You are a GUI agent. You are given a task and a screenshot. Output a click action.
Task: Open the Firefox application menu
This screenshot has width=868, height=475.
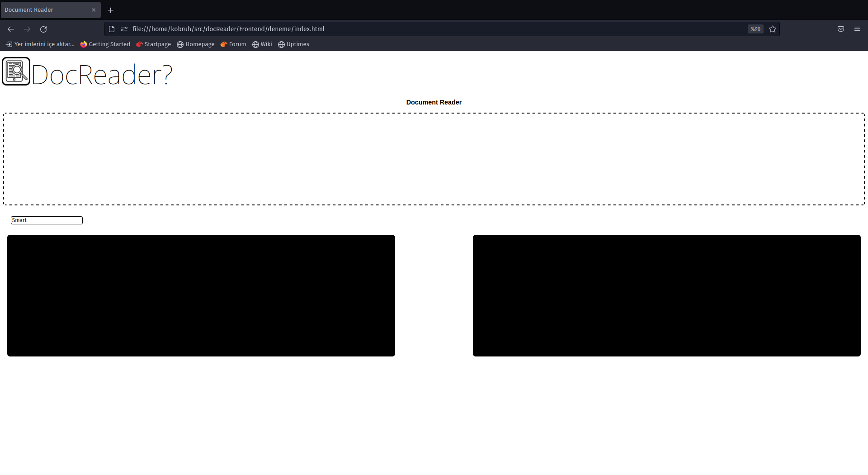pos(857,29)
